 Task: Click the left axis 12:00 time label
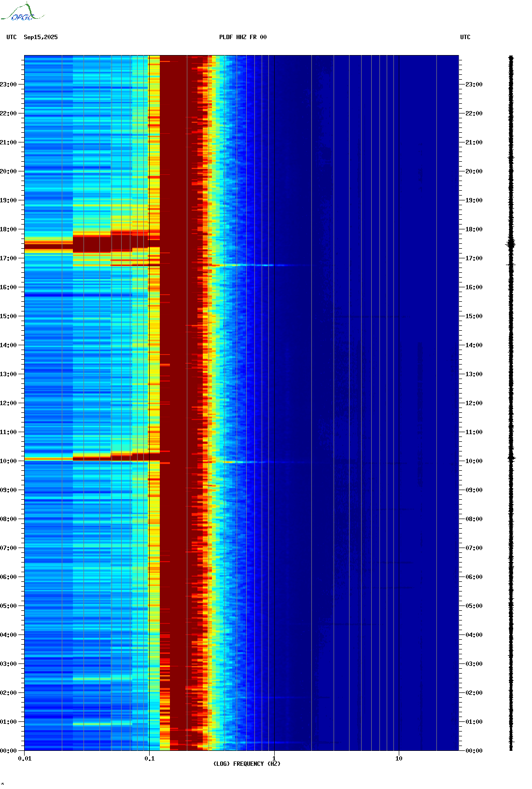coord(8,403)
